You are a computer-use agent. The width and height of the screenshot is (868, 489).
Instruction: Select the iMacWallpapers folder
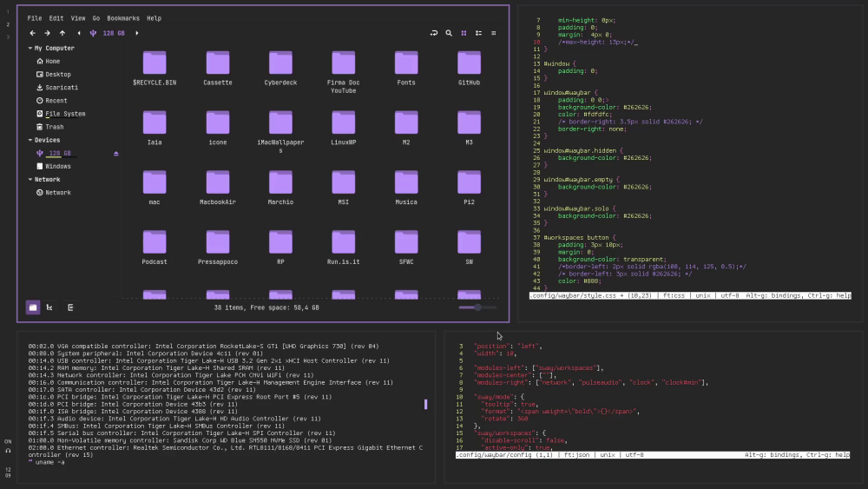click(x=280, y=132)
